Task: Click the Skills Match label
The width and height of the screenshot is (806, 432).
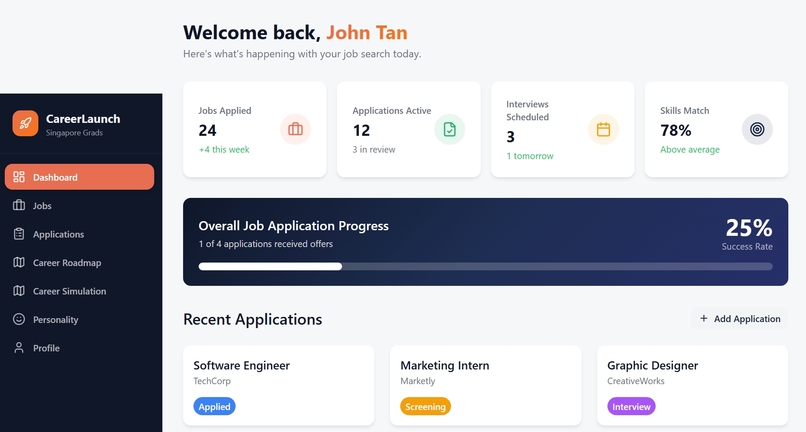Action: [x=685, y=111]
